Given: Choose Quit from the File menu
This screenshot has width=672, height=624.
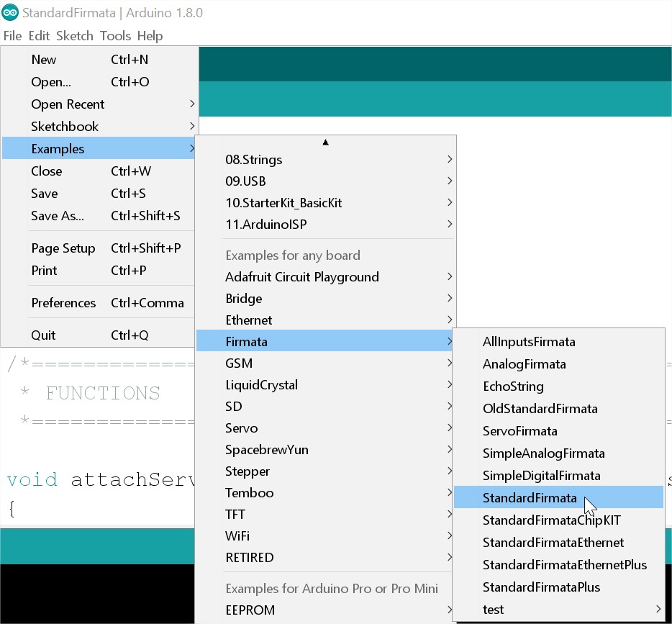Looking at the screenshot, I should [x=99, y=335].
